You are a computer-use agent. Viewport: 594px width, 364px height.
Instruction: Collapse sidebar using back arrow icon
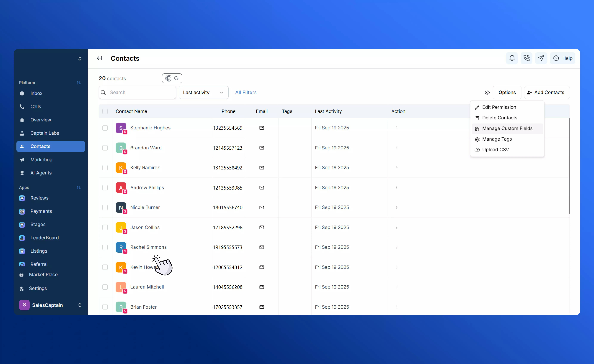tap(99, 58)
